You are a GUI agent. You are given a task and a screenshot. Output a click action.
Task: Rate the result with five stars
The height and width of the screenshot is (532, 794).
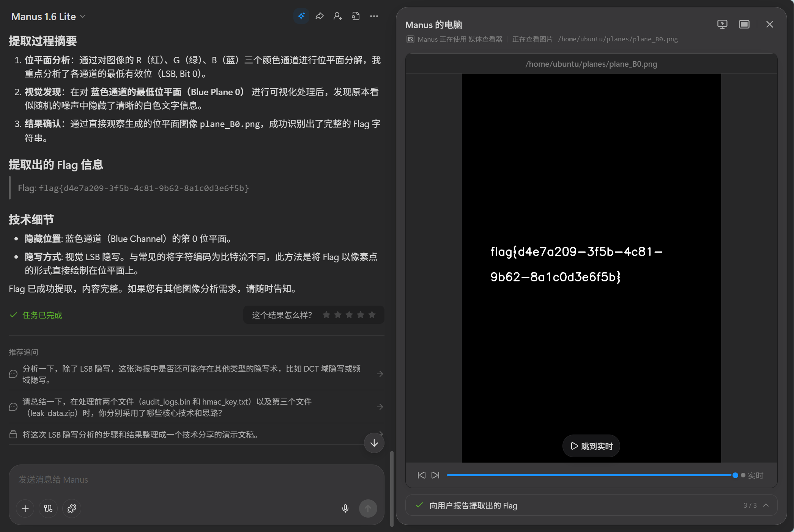click(372, 315)
